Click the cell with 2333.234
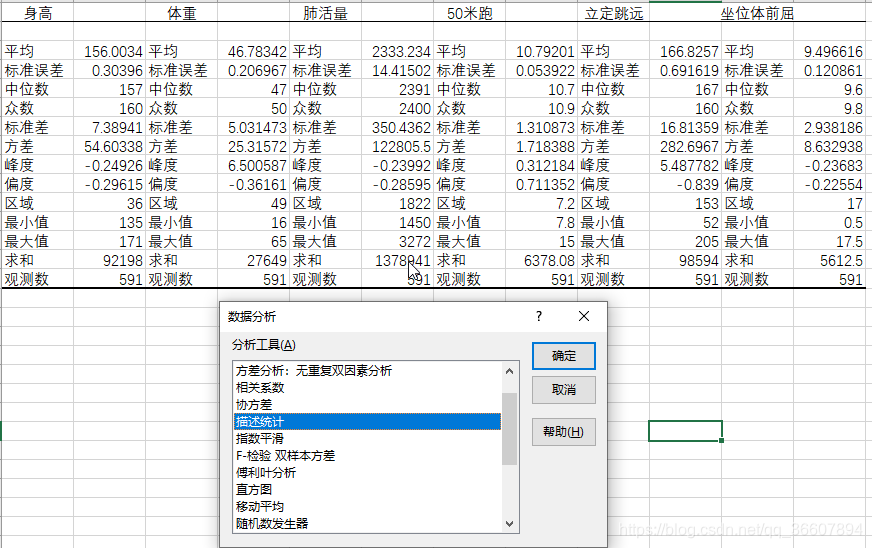Image resolution: width=872 pixels, height=548 pixels. [398, 51]
